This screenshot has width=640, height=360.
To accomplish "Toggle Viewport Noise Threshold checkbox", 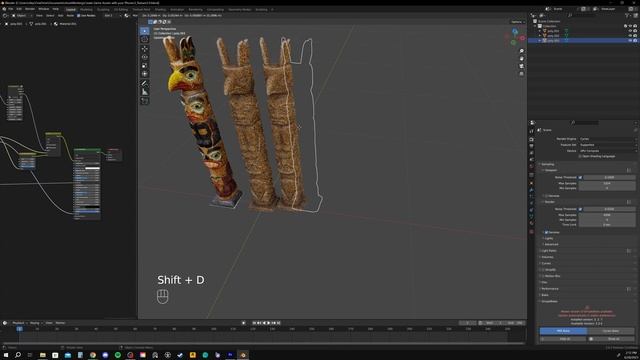I will 580,178.
